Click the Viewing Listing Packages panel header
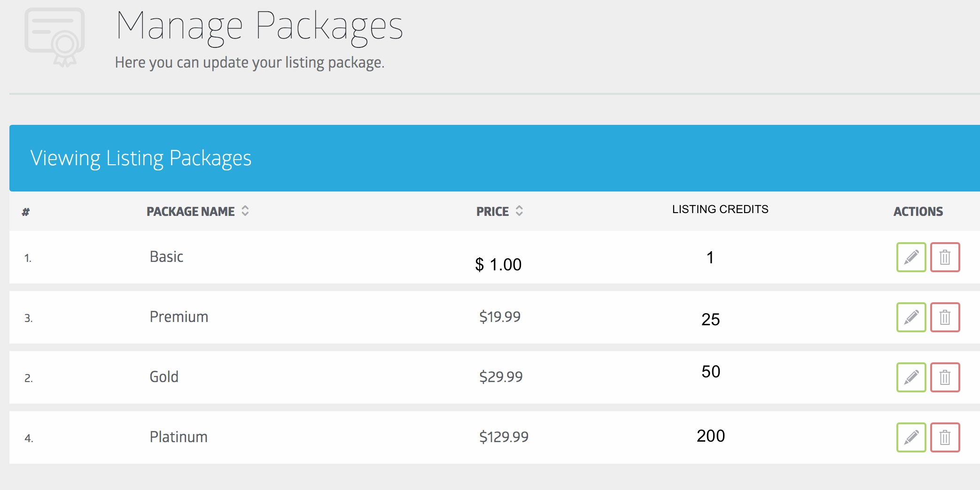This screenshot has width=980, height=490. coord(141,158)
